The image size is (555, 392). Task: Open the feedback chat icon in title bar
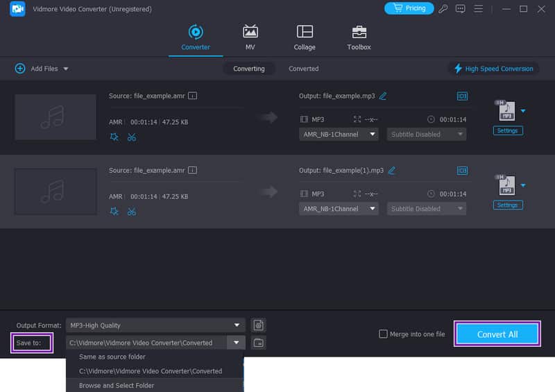(x=461, y=9)
